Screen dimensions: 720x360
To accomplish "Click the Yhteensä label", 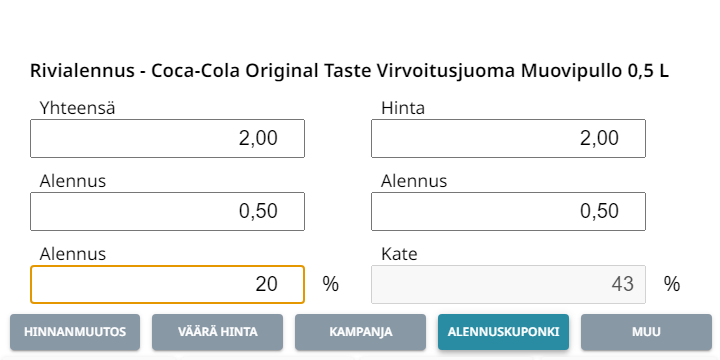I will (x=77, y=108).
